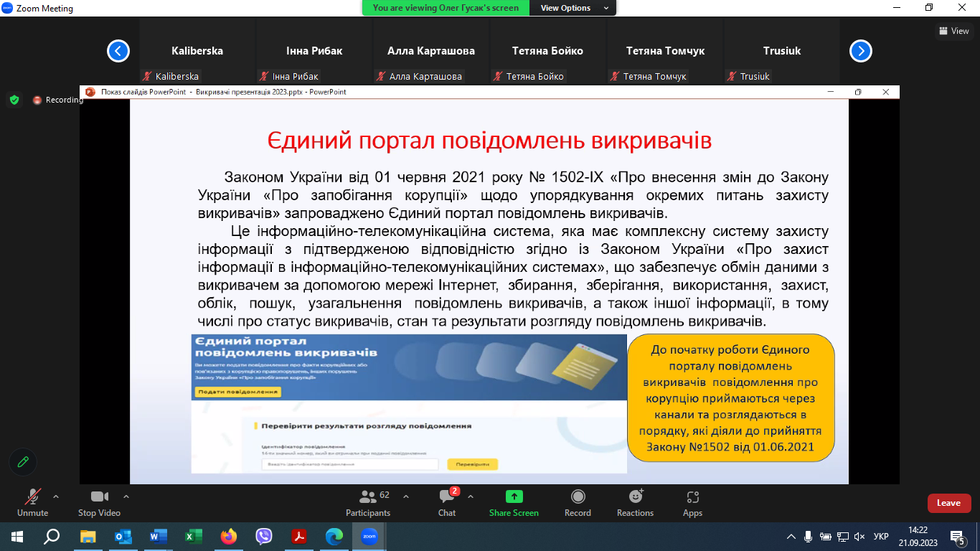Open the УКР input language switcher
The image size is (980, 551).
click(x=882, y=537)
